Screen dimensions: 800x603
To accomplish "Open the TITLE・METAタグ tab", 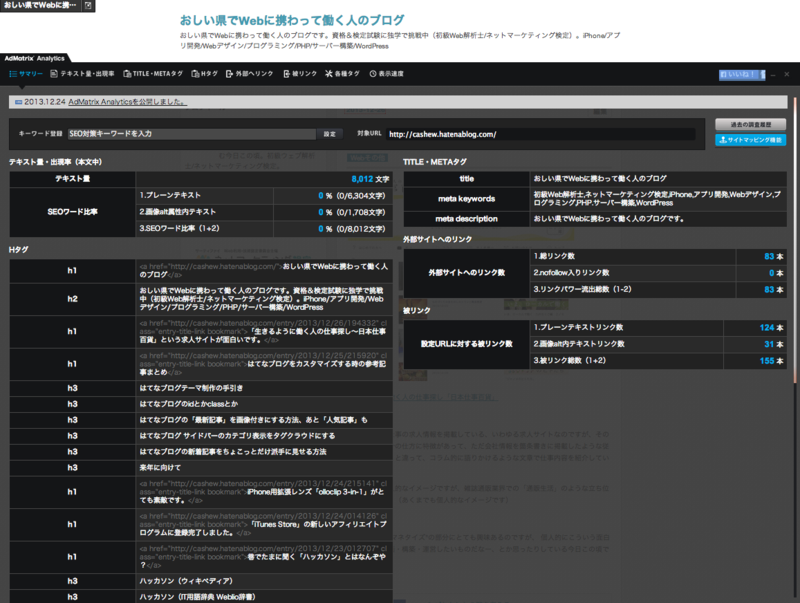I will (x=153, y=74).
